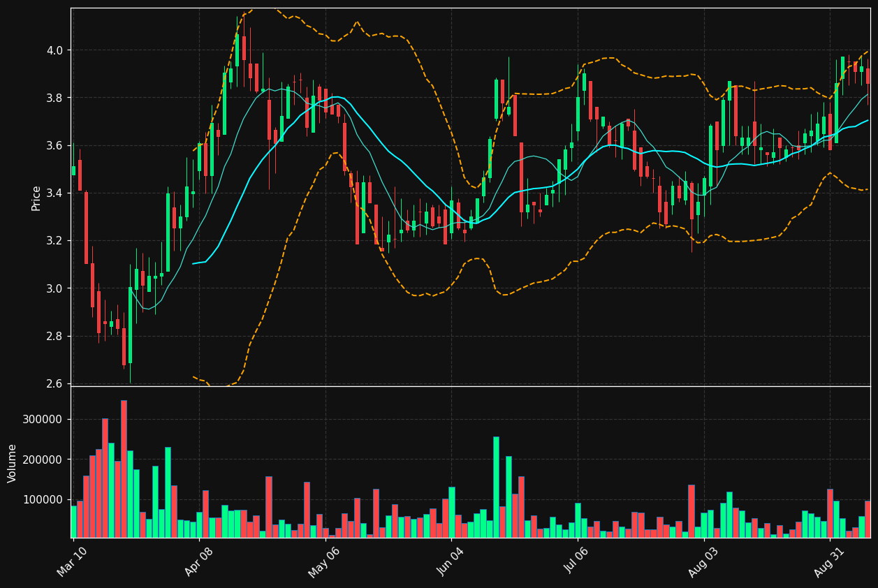Click the tallest green volume bar in June
This screenshot has width=878, height=588.
tap(496, 487)
